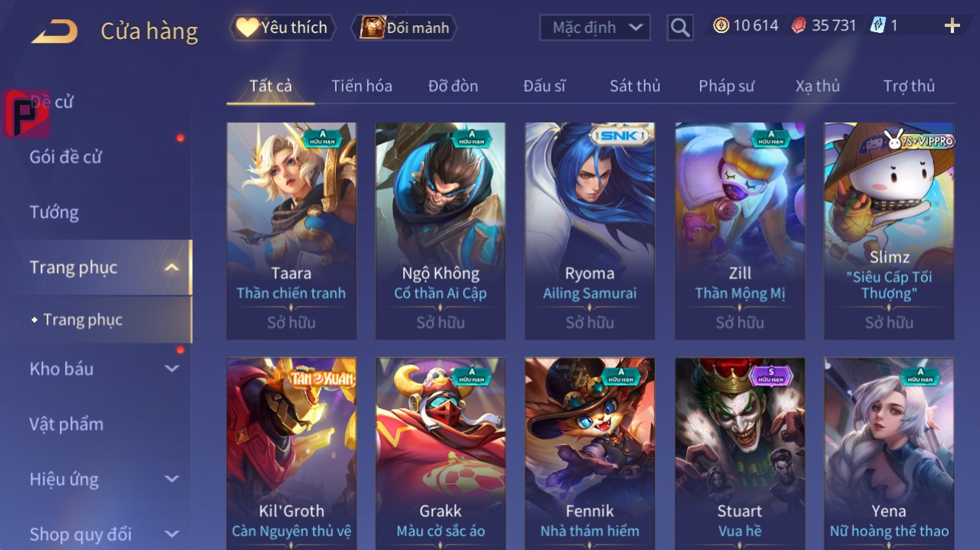Open Đổi mảnh chest icon
Image resolution: width=980 pixels, height=550 pixels.
pos(372,28)
